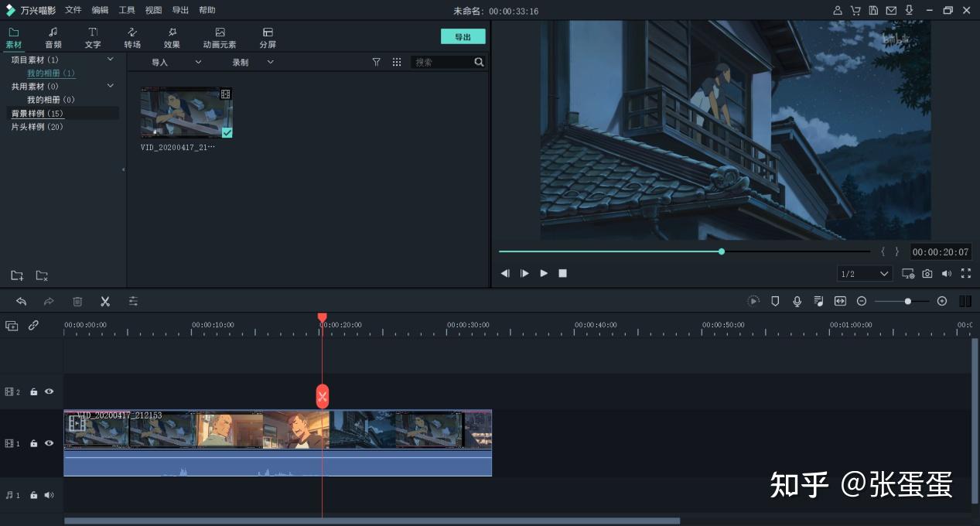Screen dimensions: 980x526
Task: Adjust preview volume speaker icon
Action: click(947, 274)
